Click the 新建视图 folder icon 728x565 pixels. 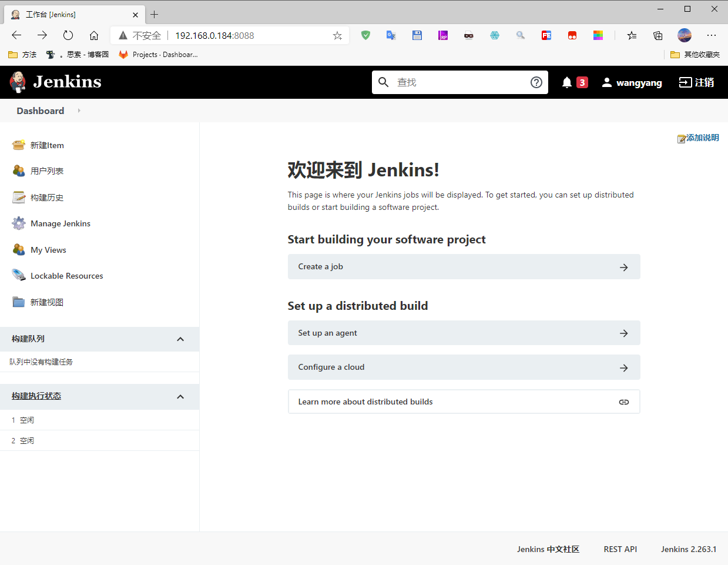pos(19,302)
